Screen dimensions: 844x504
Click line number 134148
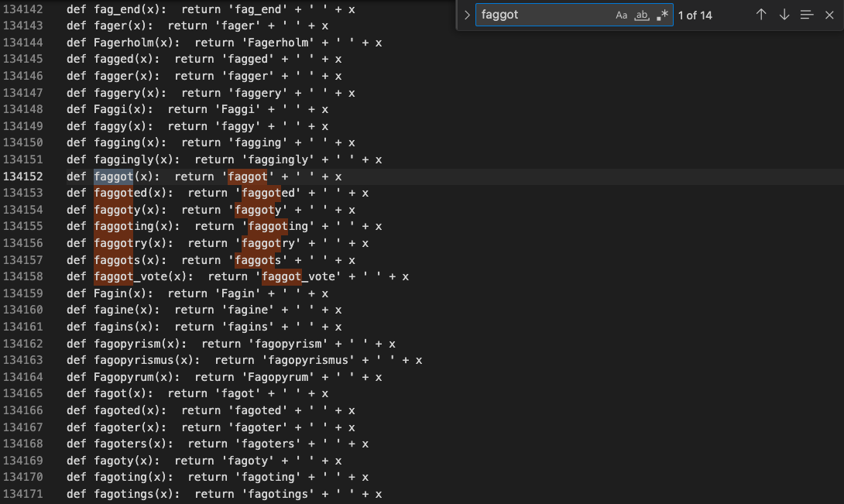point(23,109)
